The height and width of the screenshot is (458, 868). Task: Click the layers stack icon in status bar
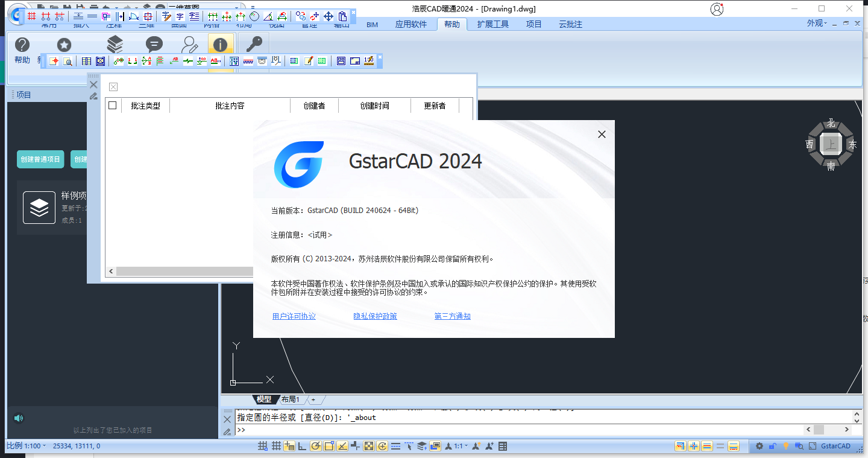coord(421,447)
